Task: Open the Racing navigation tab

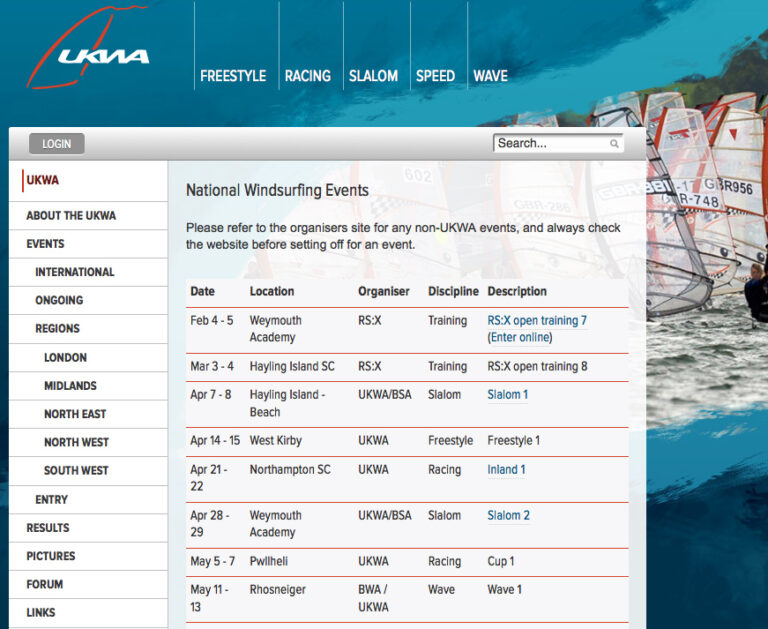Action: (x=307, y=76)
